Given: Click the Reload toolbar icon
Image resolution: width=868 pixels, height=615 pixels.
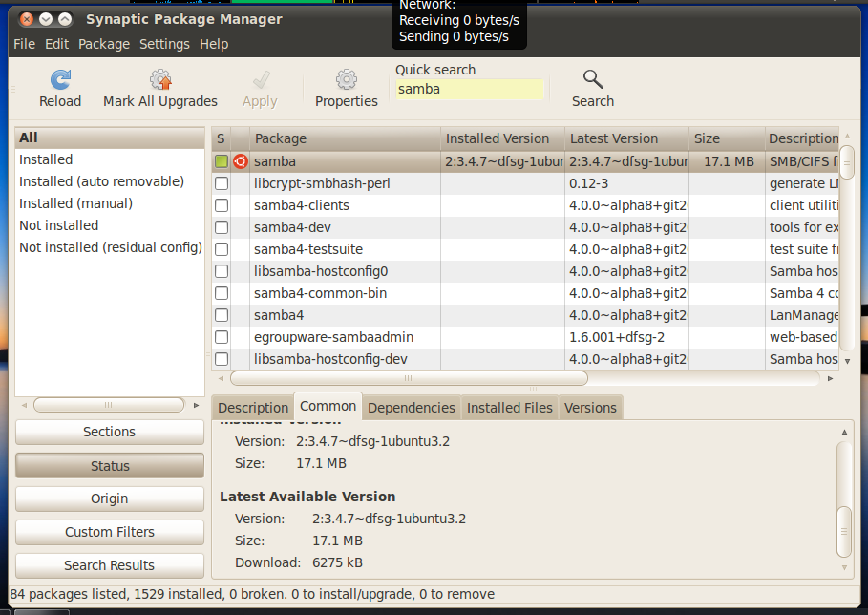Looking at the screenshot, I should click(60, 80).
